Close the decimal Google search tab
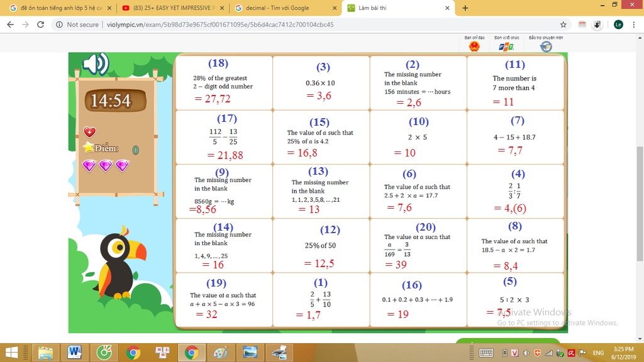Screen dimensions: 644x362 pyautogui.click(x=335, y=8)
